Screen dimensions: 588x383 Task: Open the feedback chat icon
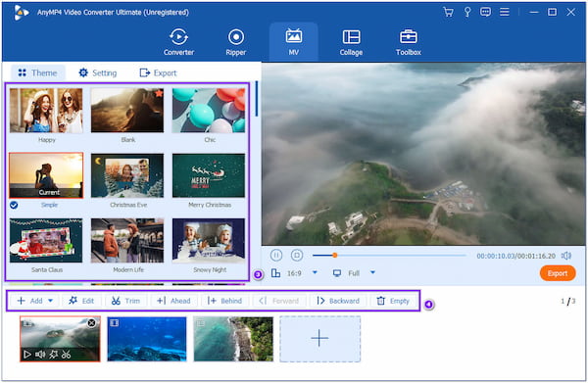[x=486, y=12]
